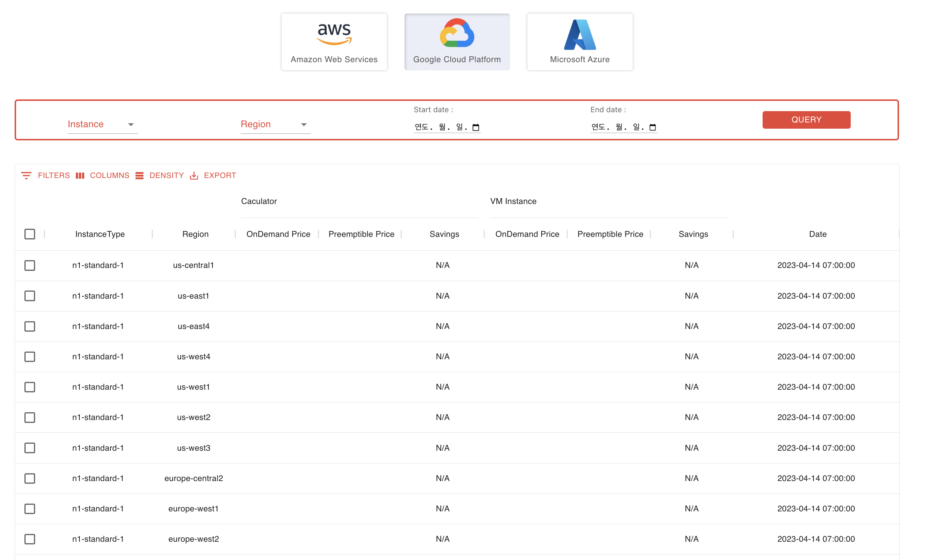Viewport: 929px width, 560px height.
Task: Click the FILTERS text button
Action: click(x=53, y=175)
